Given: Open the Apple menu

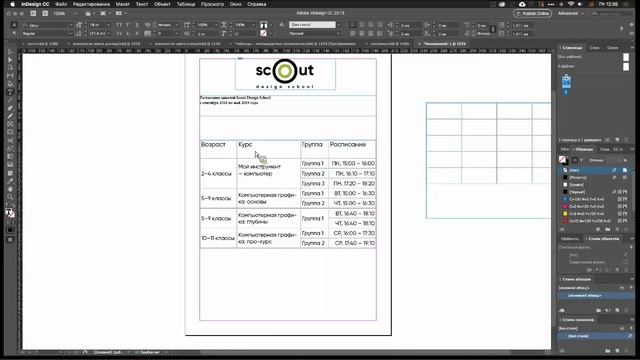Looking at the screenshot, I should [x=12, y=4].
